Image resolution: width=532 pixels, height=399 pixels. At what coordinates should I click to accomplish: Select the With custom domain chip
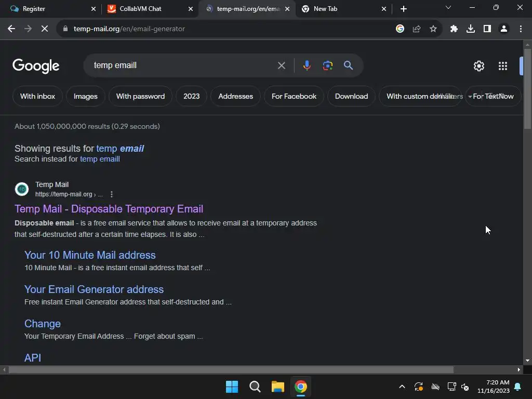[x=420, y=96]
